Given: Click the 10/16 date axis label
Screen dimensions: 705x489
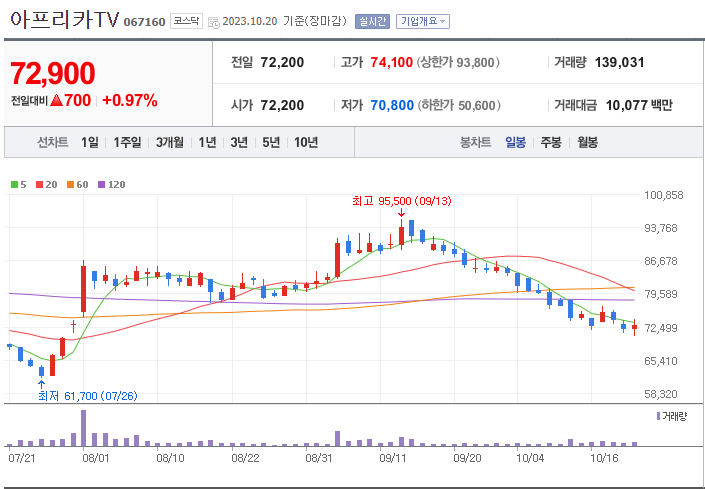Looking at the screenshot, I should [x=605, y=458].
